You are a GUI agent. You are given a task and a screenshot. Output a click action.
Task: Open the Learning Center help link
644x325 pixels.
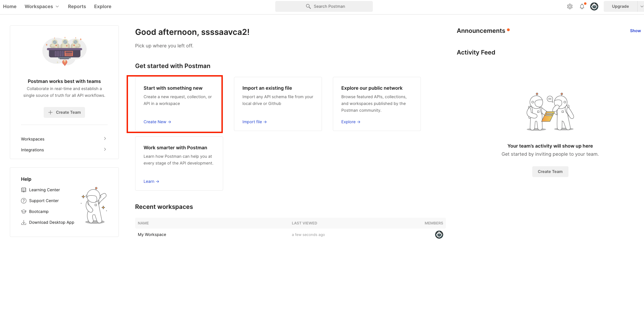tap(44, 190)
